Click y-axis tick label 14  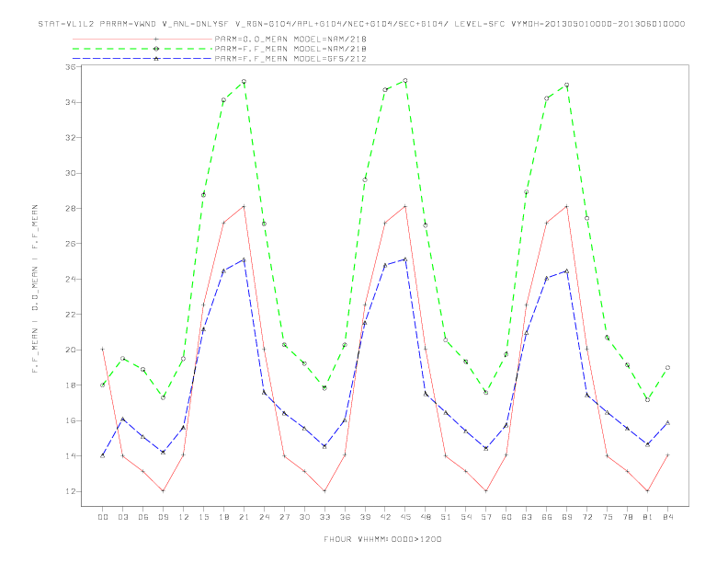[x=70, y=456]
